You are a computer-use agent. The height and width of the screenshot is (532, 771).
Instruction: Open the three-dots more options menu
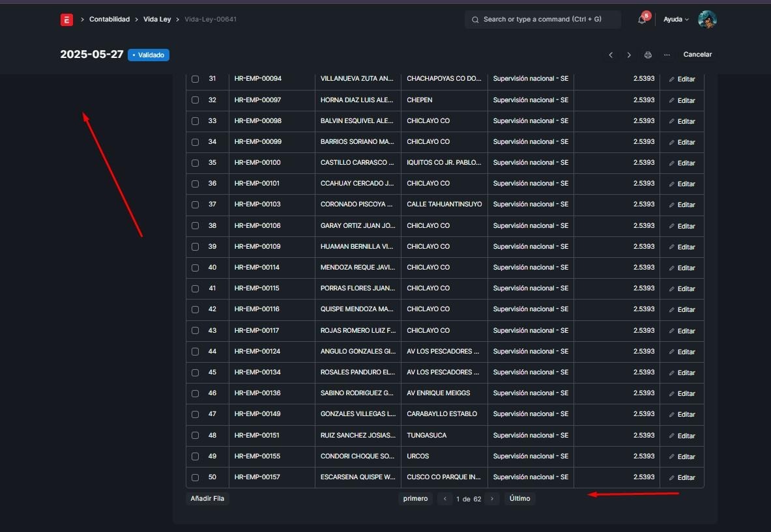667,55
